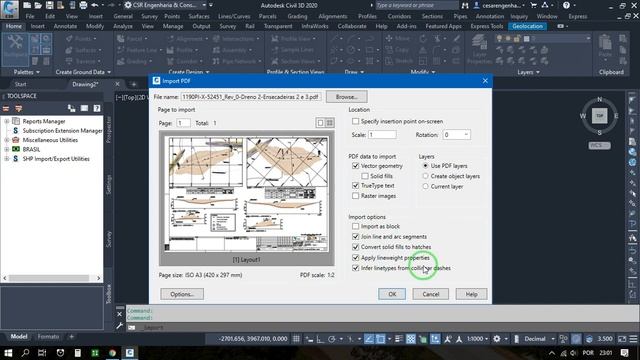Switch to the Geolocation ribbon tab
The image size is (640, 360).
click(x=527, y=26)
